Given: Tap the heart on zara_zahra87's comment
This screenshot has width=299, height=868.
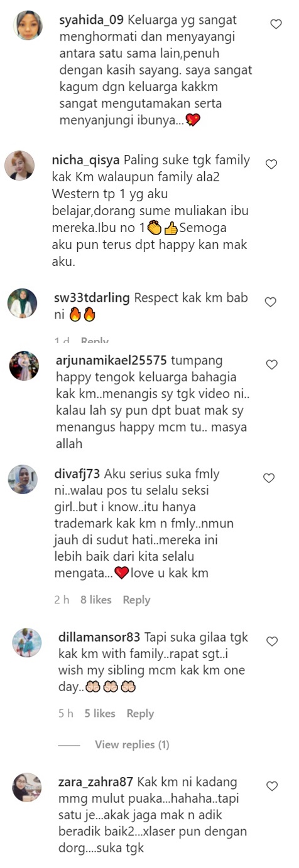Looking at the screenshot, I should pyautogui.click(x=272, y=786).
